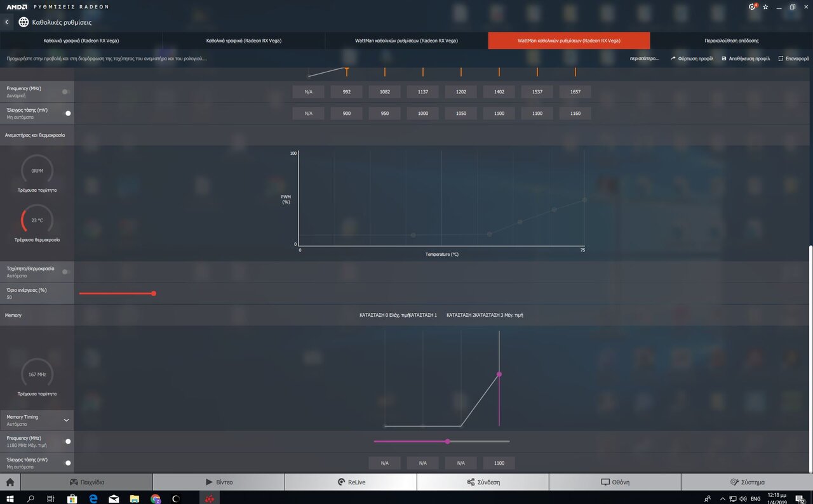The height and width of the screenshot is (504, 813).
Task: Select the active orange WattMan tab
Action: 568,41
